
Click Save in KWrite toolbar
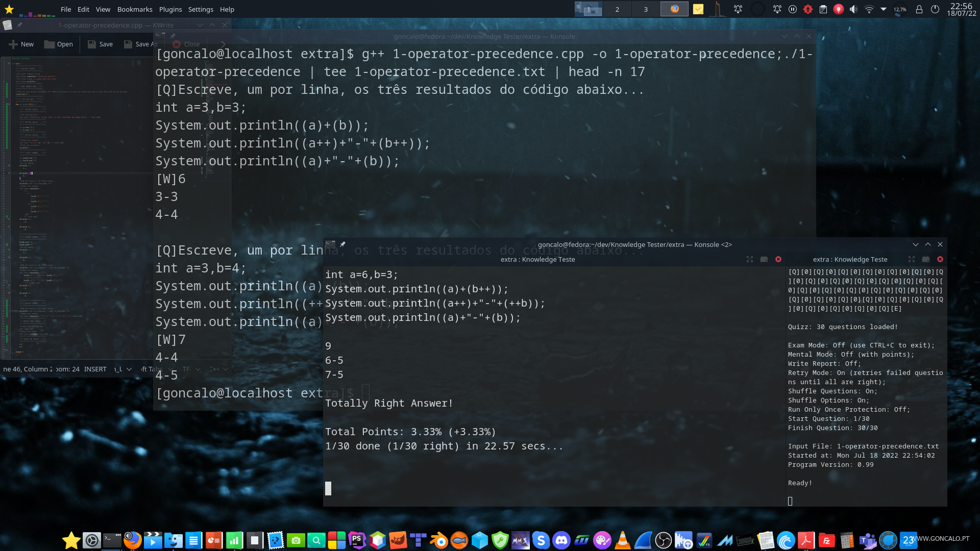click(100, 44)
